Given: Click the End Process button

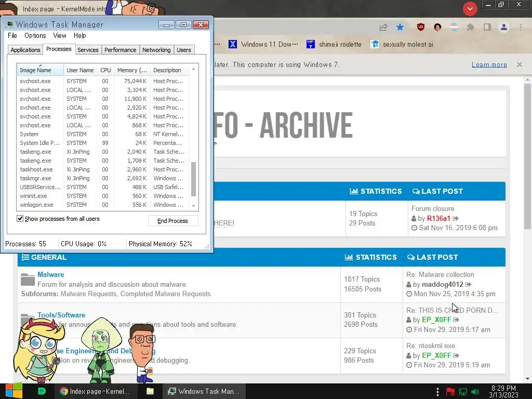Looking at the screenshot, I should point(172,221).
